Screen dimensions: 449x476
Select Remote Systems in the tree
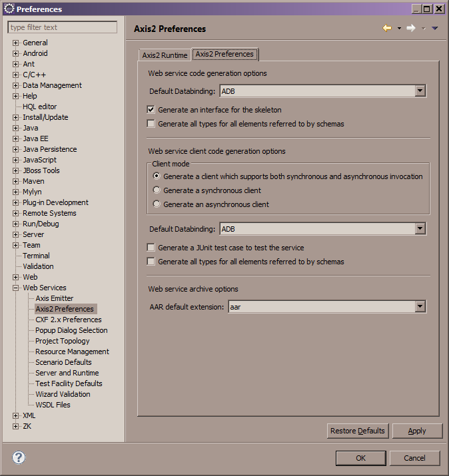[49, 213]
